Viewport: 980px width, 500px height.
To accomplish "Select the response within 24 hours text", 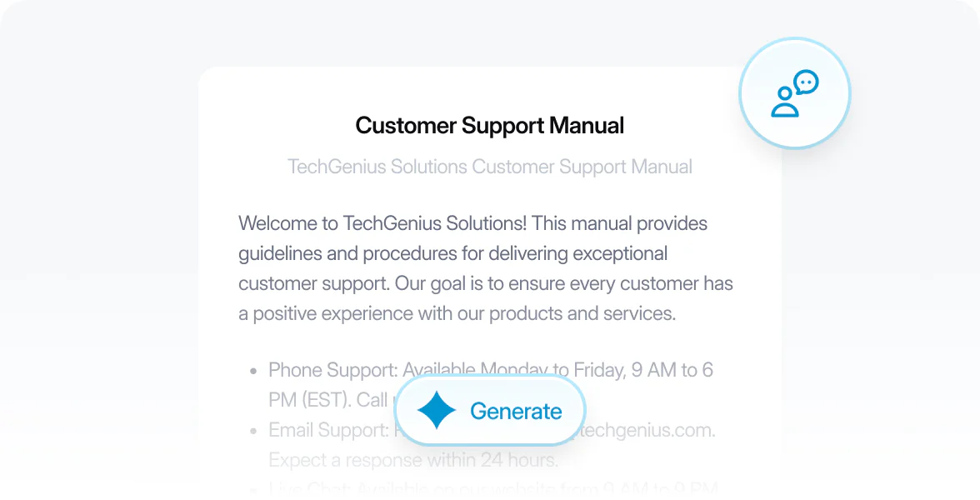I will click(x=414, y=459).
